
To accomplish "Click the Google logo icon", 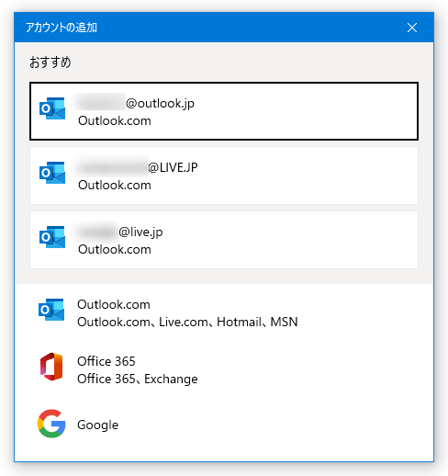I will pos(51,424).
